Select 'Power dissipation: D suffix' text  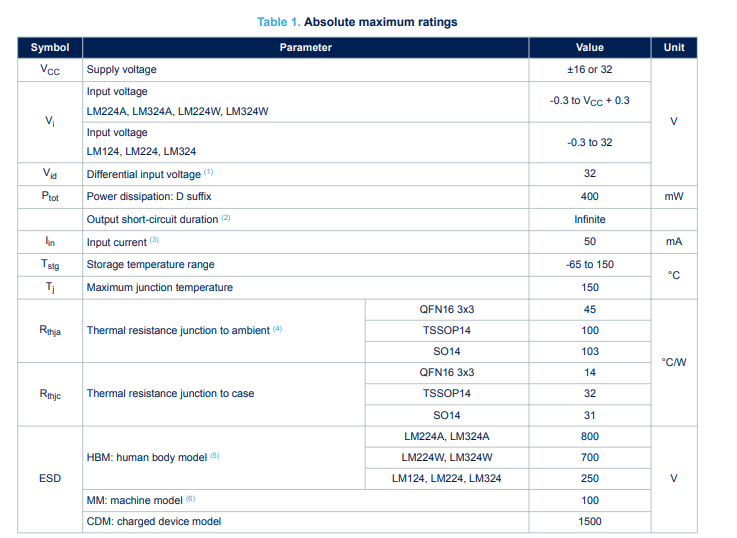pos(149,196)
